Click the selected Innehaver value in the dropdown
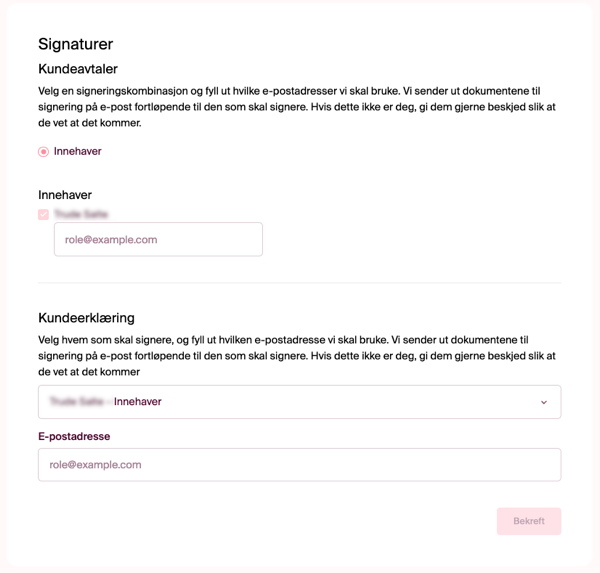The image size is (600, 573). tap(138, 402)
